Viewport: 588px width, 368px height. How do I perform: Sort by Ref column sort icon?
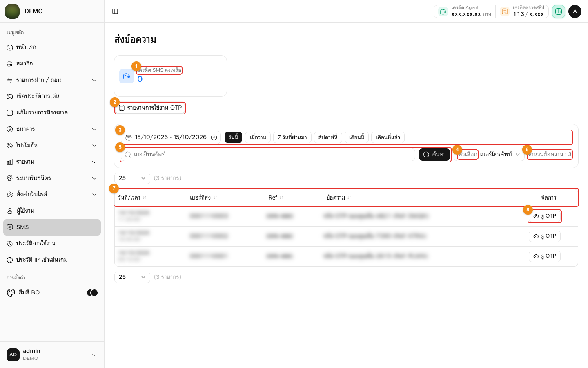tap(281, 198)
